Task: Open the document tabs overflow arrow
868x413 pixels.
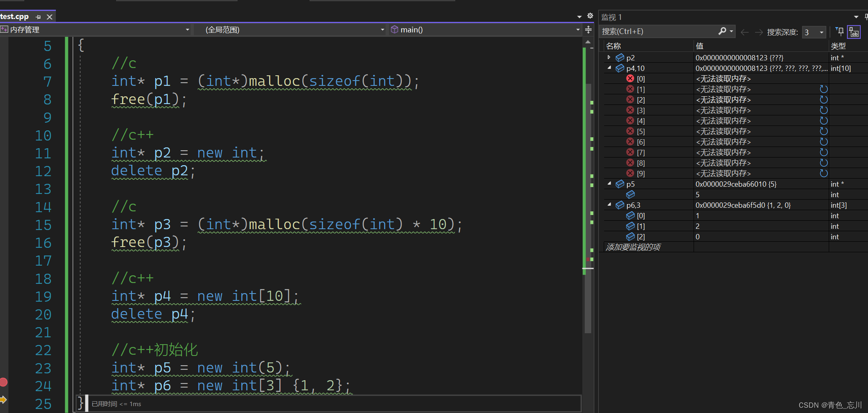Action: (x=579, y=17)
